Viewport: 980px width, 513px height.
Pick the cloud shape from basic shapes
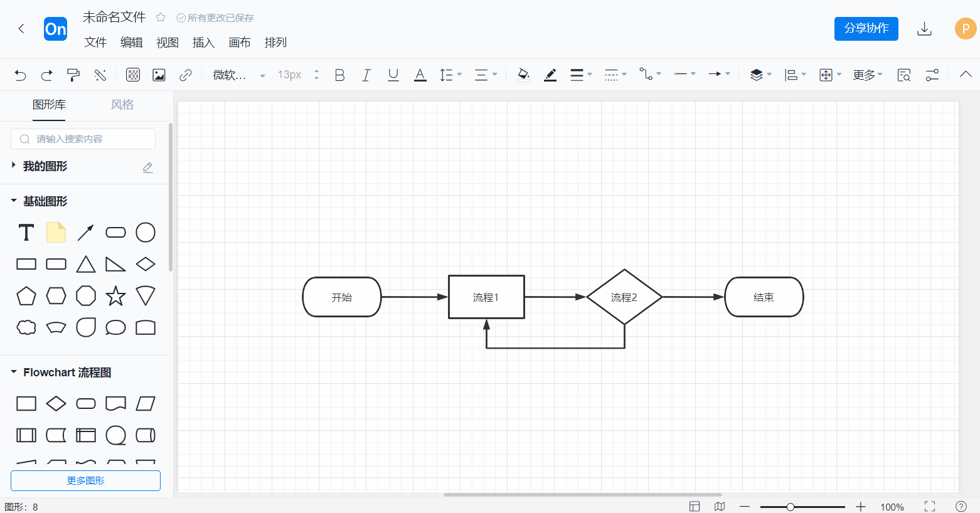coord(26,327)
